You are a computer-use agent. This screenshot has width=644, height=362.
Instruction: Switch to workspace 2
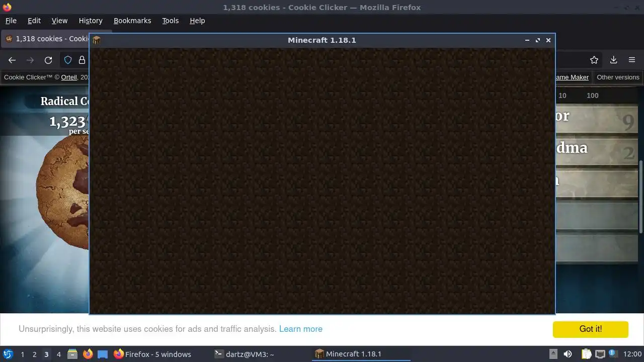[34, 354]
